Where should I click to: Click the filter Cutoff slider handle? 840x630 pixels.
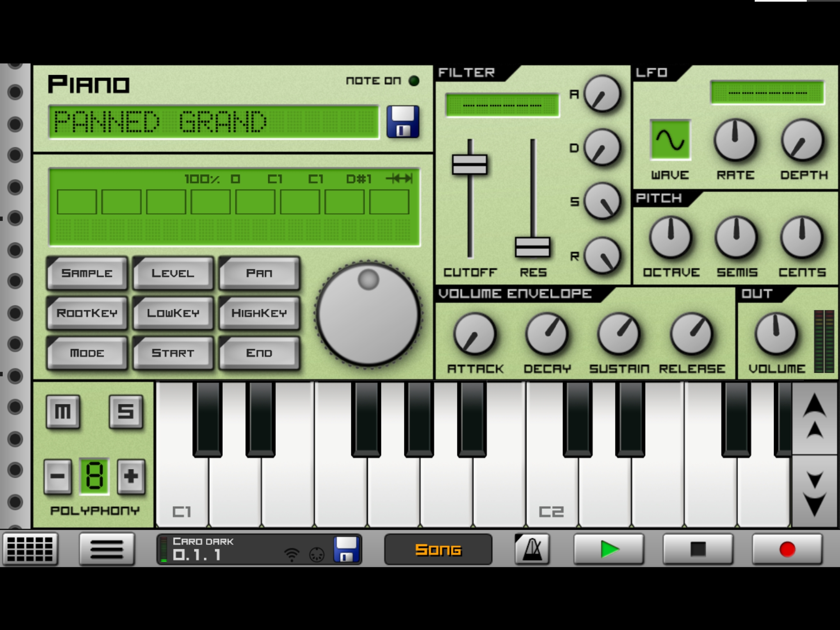coord(470,164)
